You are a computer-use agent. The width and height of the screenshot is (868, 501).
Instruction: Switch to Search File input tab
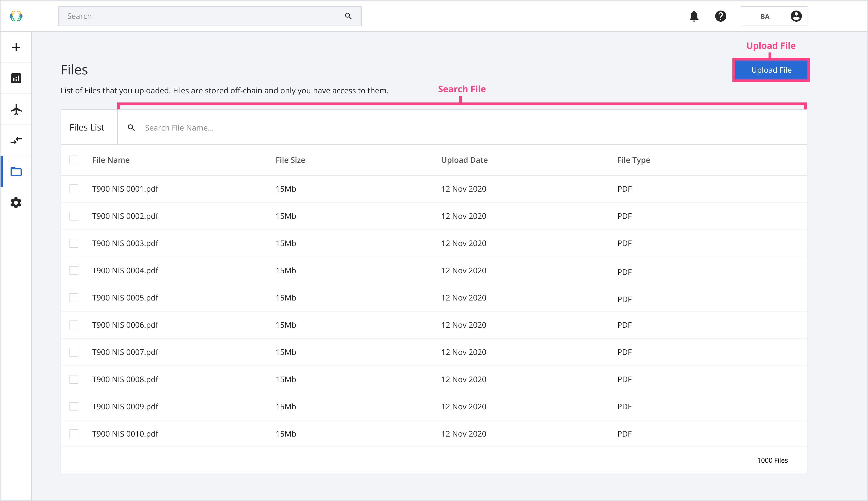pyautogui.click(x=462, y=127)
